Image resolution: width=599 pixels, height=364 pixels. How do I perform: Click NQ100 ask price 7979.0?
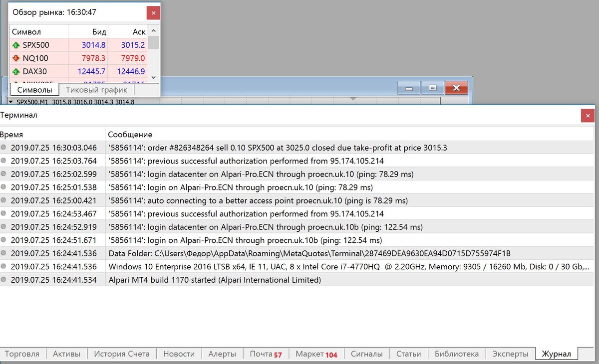pyautogui.click(x=133, y=58)
